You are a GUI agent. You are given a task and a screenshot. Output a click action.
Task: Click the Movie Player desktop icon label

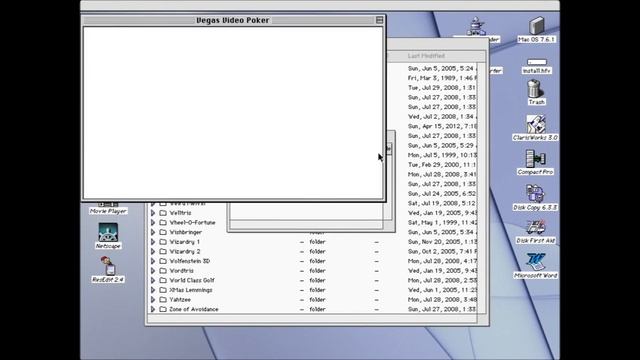108,211
